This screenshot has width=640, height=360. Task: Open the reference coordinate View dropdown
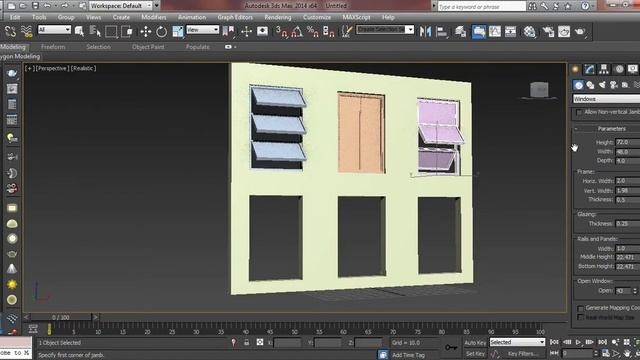(x=202, y=29)
